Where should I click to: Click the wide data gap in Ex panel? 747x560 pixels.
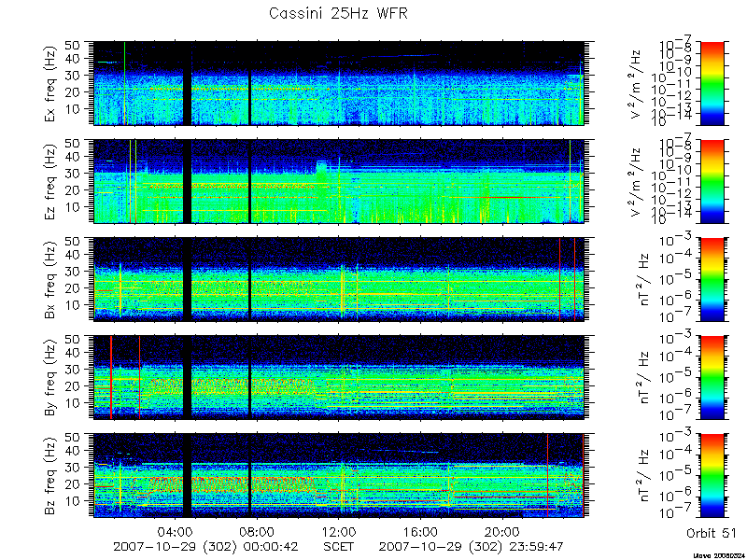[x=188, y=83]
